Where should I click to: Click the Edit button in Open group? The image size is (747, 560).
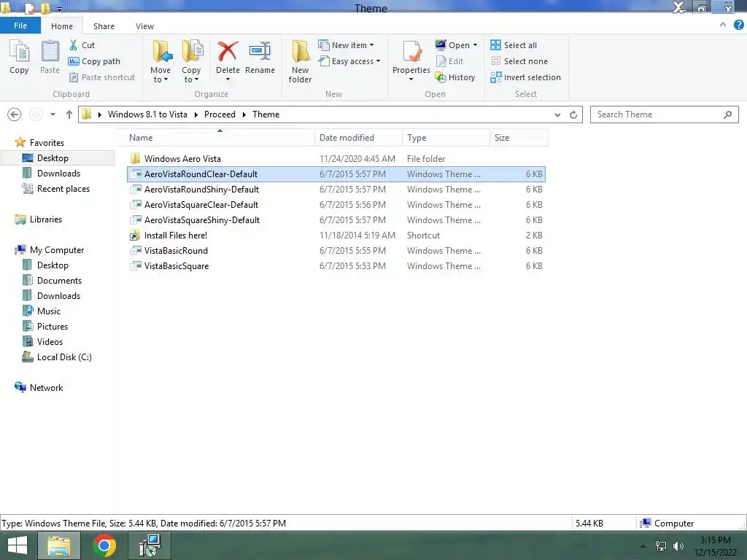click(x=449, y=61)
